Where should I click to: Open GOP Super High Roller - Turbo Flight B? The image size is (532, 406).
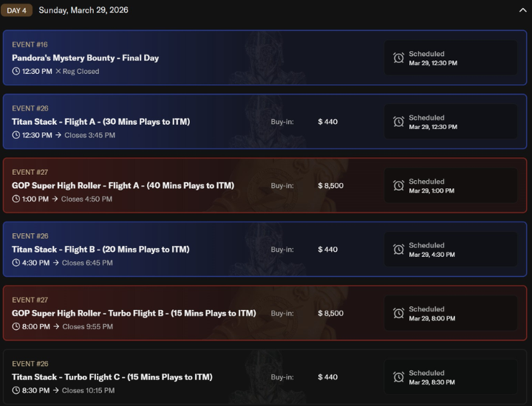coord(134,313)
